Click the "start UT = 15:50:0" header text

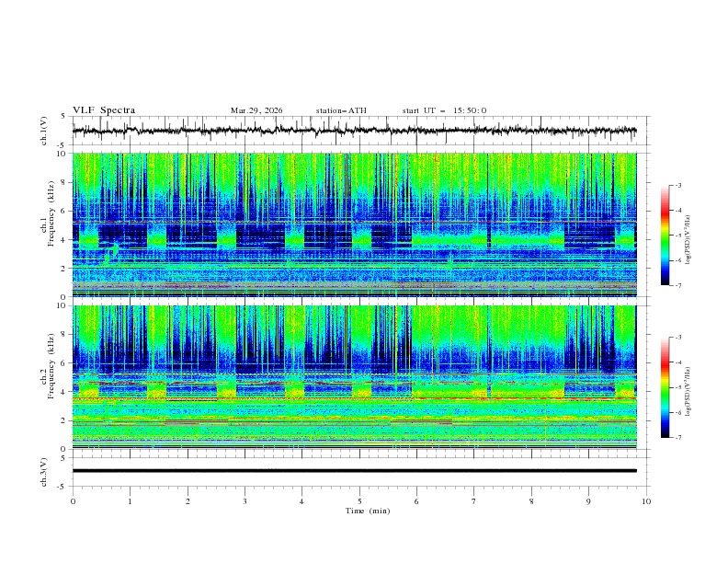[444, 110]
